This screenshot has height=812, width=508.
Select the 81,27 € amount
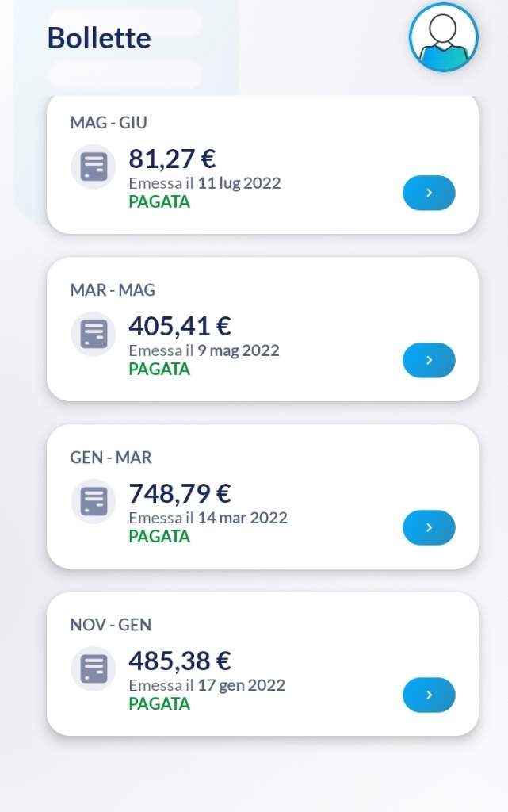pos(172,159)
